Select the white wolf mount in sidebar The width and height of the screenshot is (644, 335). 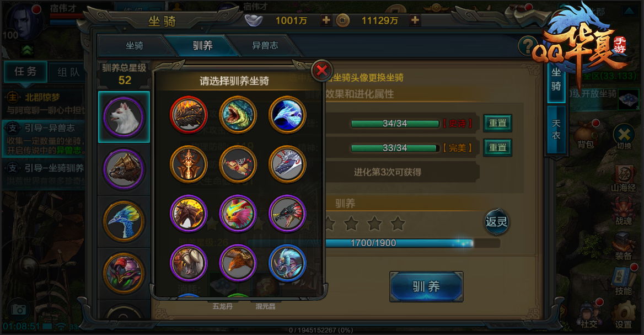tap(124, 117)
